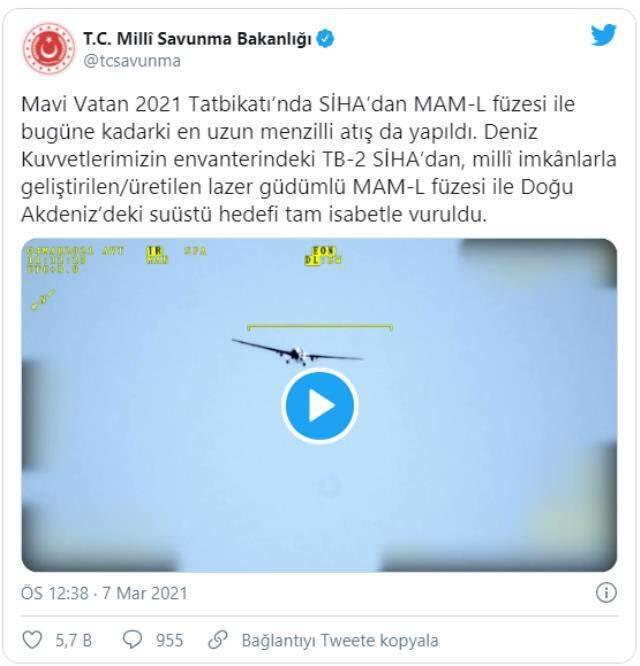
Task: Click the yellow EON DL overlay in video
Action: (323, 256)
